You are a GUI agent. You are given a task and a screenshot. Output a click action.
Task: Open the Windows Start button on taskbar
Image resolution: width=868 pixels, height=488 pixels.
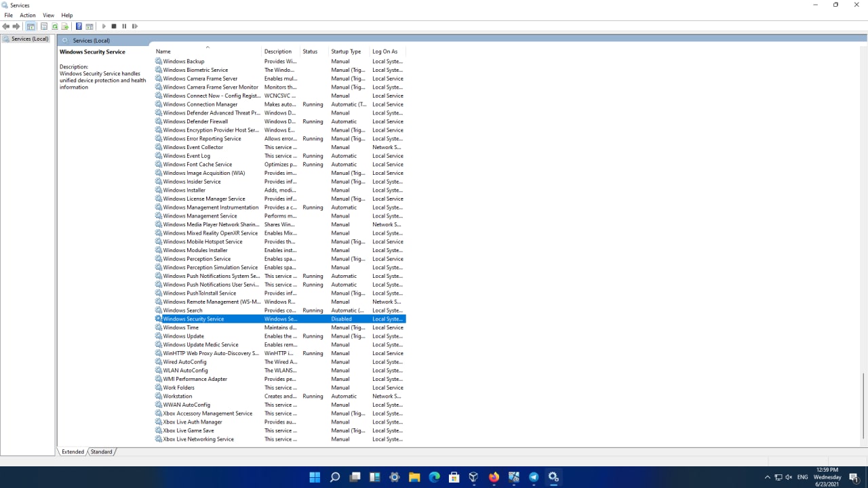tap(315, 477)
